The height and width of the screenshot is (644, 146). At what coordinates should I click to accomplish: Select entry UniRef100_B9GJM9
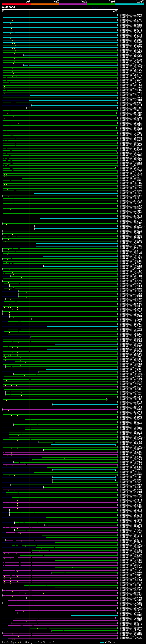point(131,90)
